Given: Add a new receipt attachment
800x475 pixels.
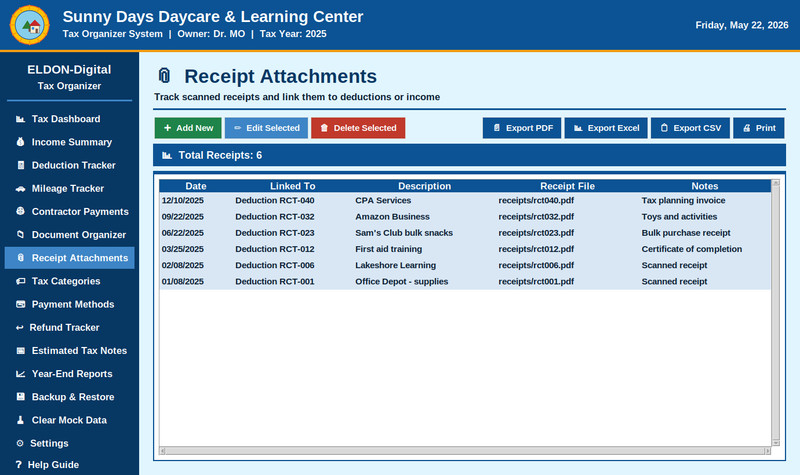Looking at the screenshot, I should (x=188, y=128).
